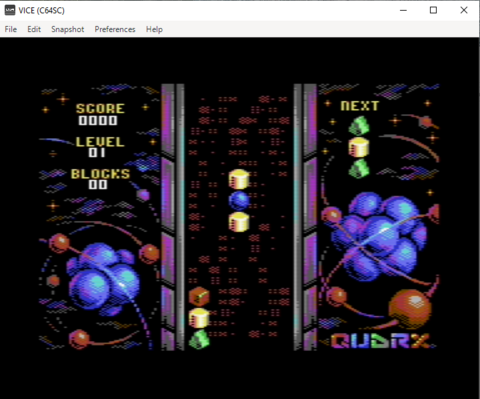Image resolution: width=480 pixels, height=399 pixels.
Task: Click the blue sphere in falling piece
Action: [x=239, y=200]
